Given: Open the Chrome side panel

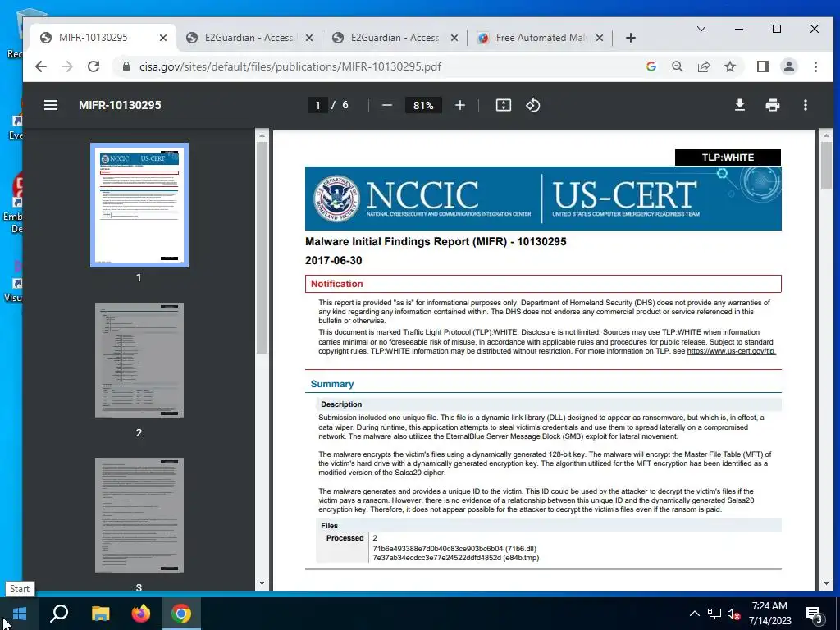Looking at the screenshot, I should tap(762, 66).
